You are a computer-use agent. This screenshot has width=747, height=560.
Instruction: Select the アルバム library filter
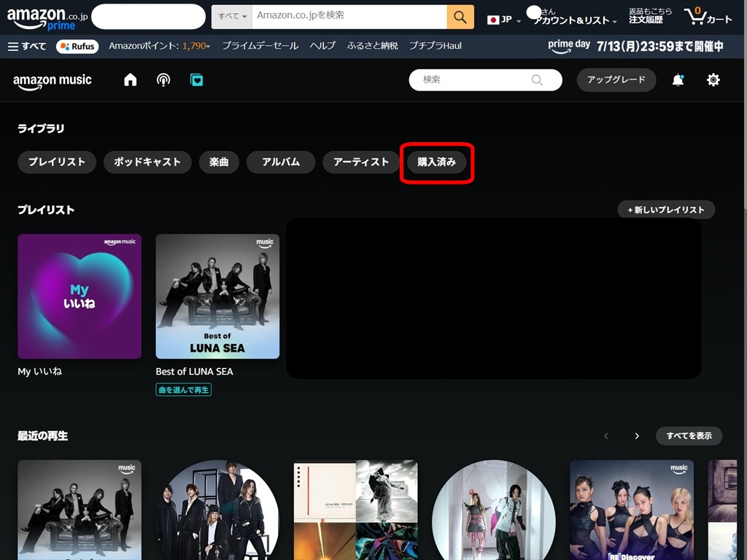281,162
